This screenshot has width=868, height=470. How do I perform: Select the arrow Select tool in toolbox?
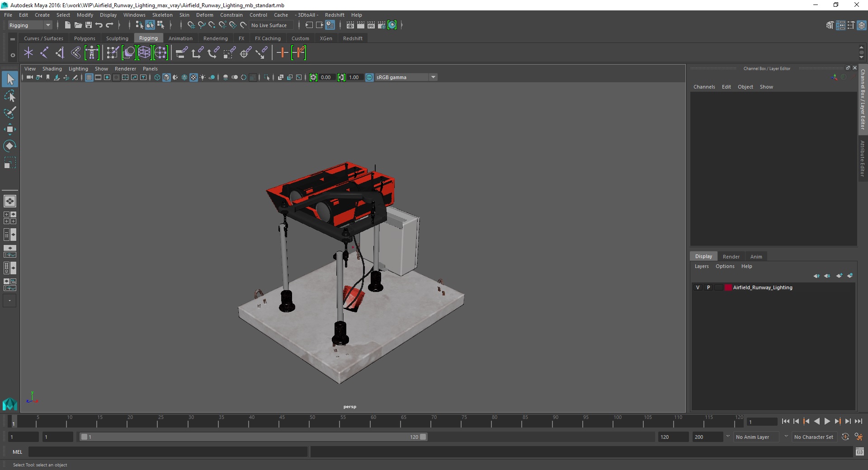[10, 79]
